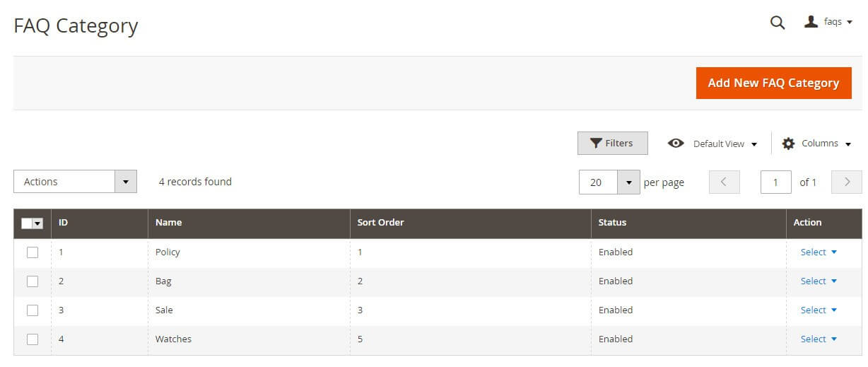Select the Bag row checkbox
The image size is (868, 367).
coord(33,281)
